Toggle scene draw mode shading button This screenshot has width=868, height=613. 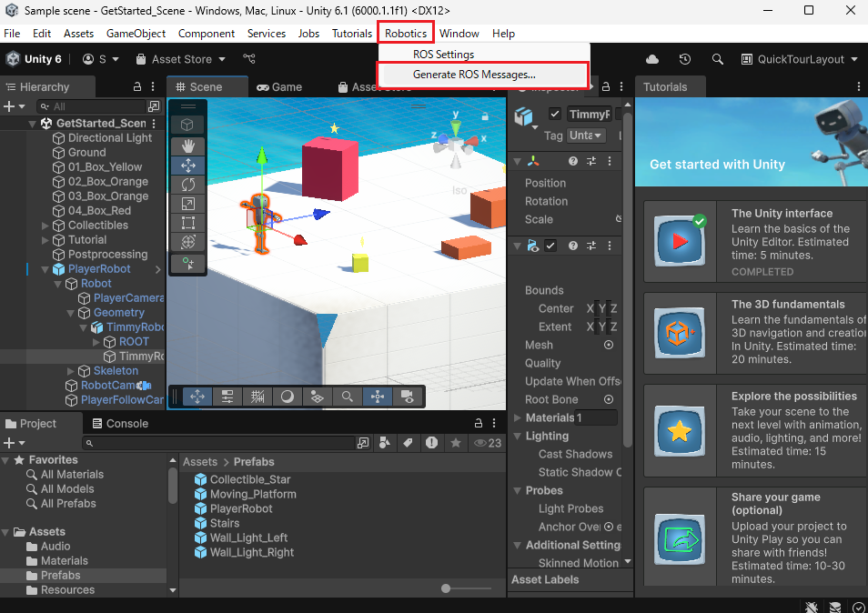coord(287,397)
